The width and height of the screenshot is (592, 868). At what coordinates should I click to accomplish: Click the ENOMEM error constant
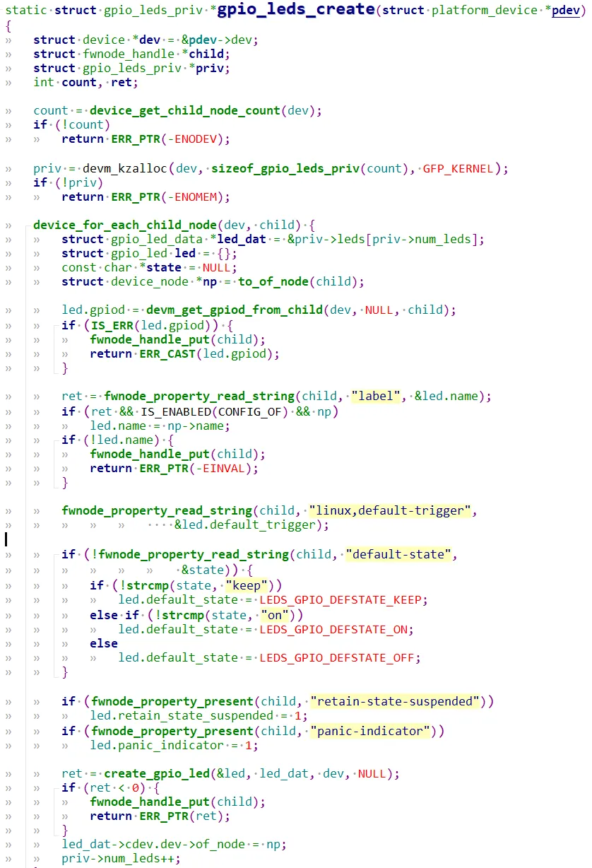click(x=192, y=196)
